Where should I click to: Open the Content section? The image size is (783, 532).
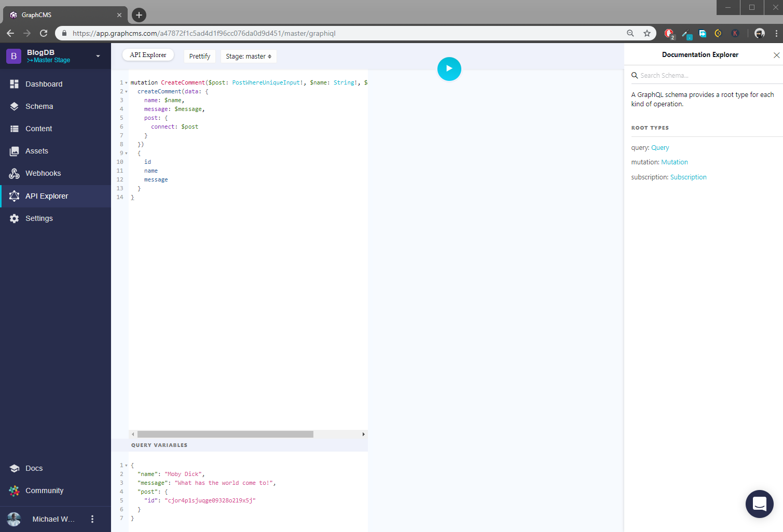pyautogui.click(x=39, y=128)
